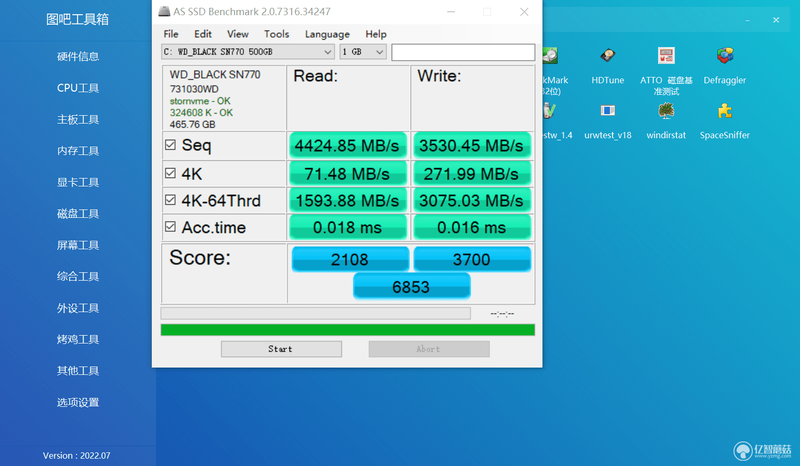Select 外设工具 in the sidebar
Viewport: 800px width, 466px height.
(78, 308)
